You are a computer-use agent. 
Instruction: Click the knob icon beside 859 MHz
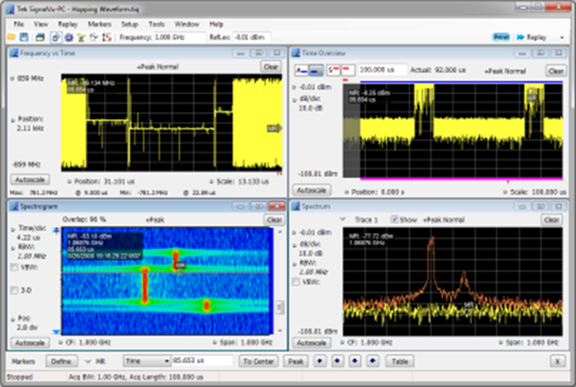click(12, 78)
